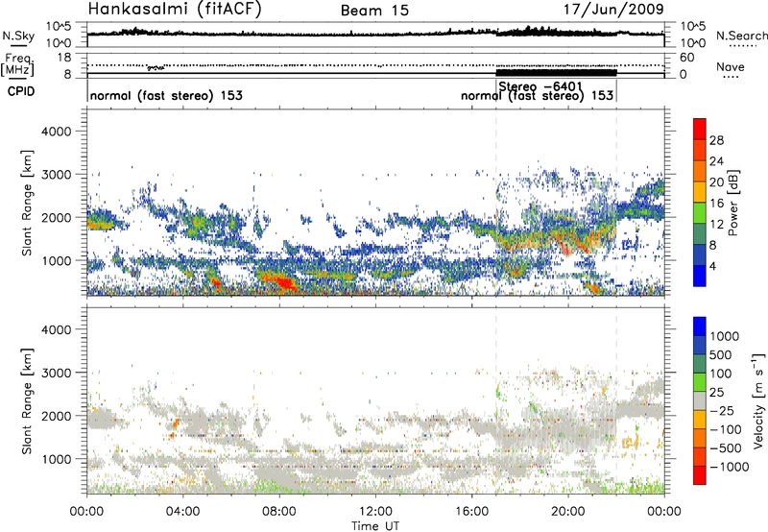
Task: Click the 4000 tick on the power panel
Action: pos(56,132)
